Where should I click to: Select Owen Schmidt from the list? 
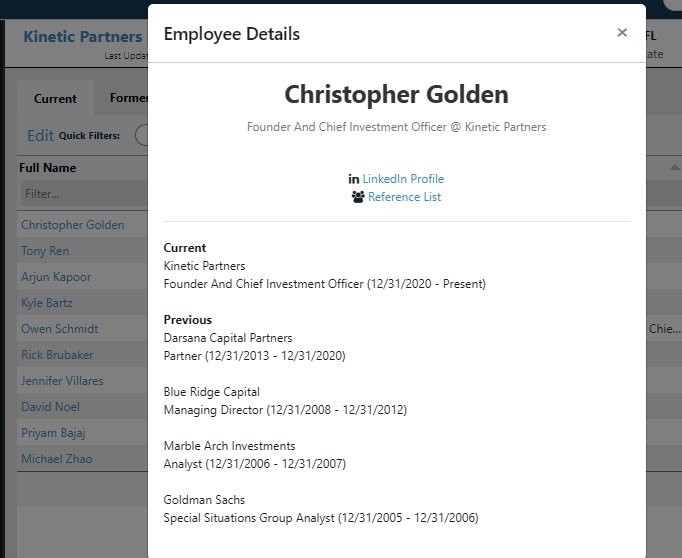click(59, 329)
